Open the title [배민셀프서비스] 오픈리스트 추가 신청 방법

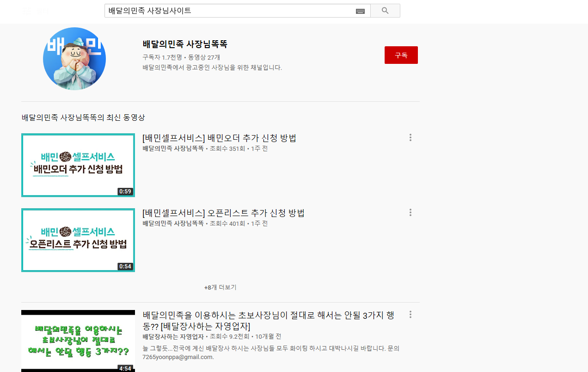(x=224, y=213)
